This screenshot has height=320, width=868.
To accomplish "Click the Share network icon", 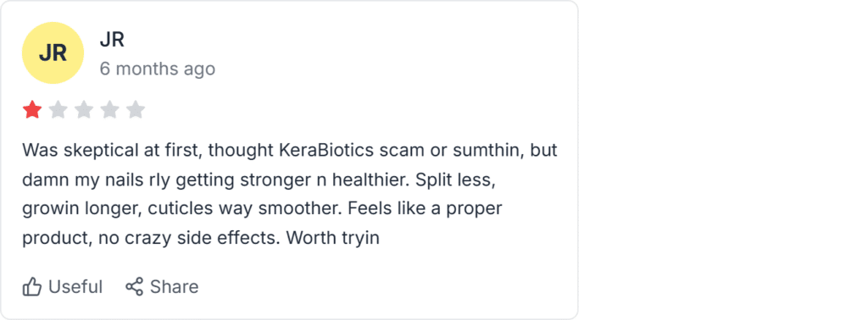I will tap(134, 286).
